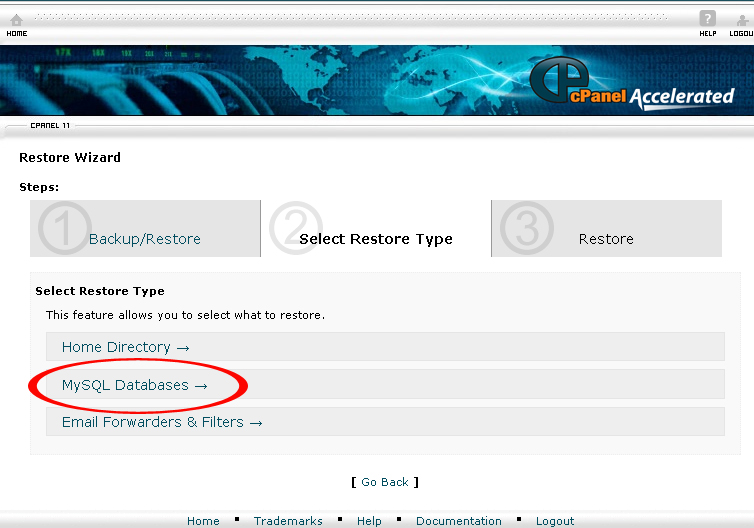
Task: Click the CPANEL 11 label
Action: (50, 126)
